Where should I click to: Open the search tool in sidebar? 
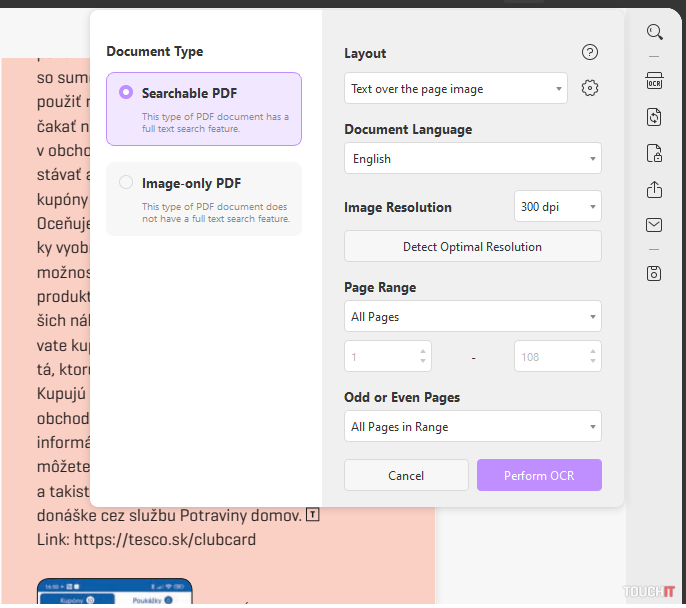(x=654, y=32)
